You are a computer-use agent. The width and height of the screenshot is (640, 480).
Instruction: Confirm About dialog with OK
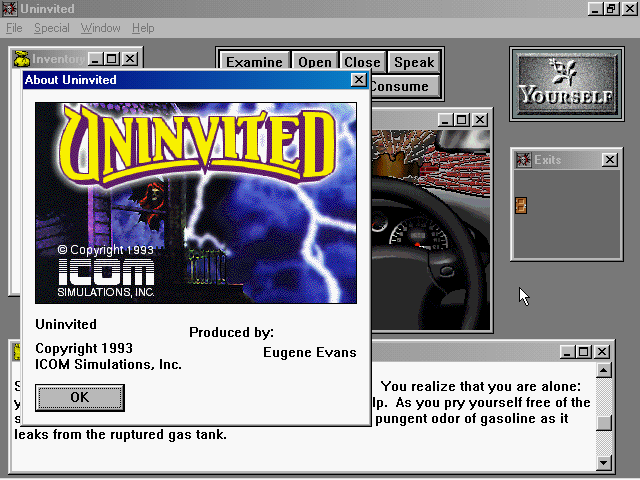coord(80,398)
